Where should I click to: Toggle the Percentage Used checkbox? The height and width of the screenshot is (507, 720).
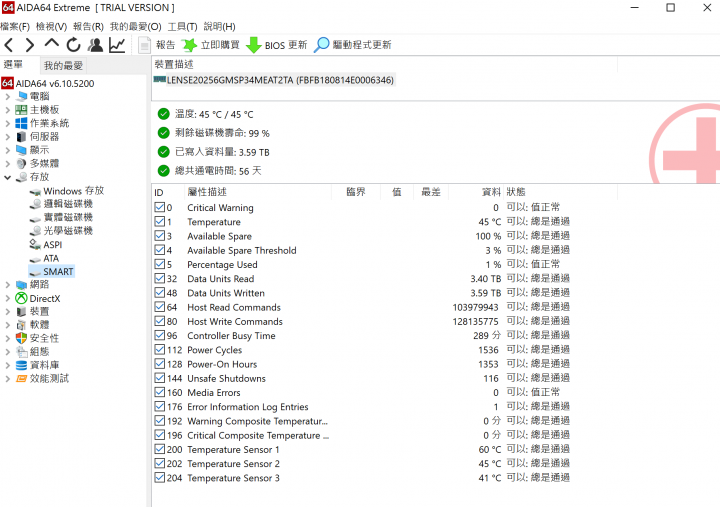[160, 265]
